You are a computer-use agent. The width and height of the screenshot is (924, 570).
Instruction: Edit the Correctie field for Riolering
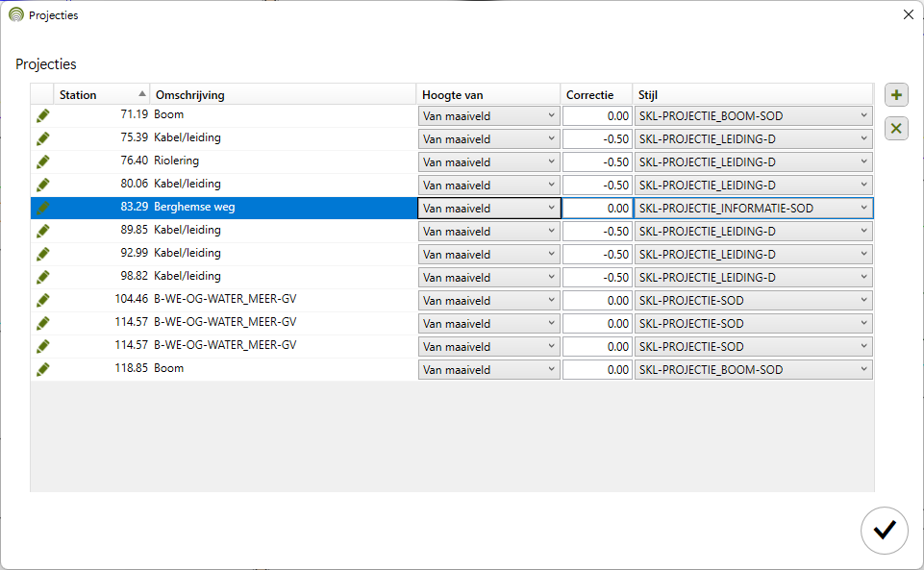(597, 161)
